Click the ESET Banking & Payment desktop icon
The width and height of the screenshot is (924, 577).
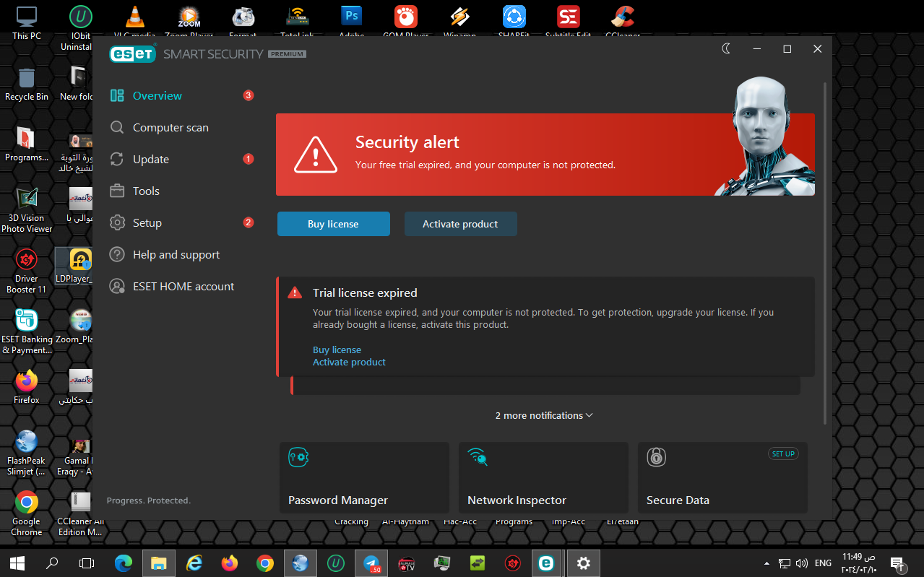pos(27,331)
